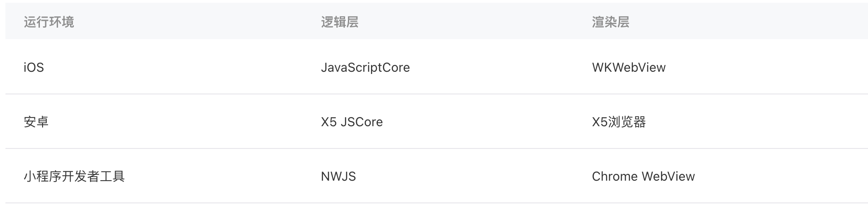Click the word JSCore in the 安卓 row
Viewport: 868px width, 207px height.
362,122
